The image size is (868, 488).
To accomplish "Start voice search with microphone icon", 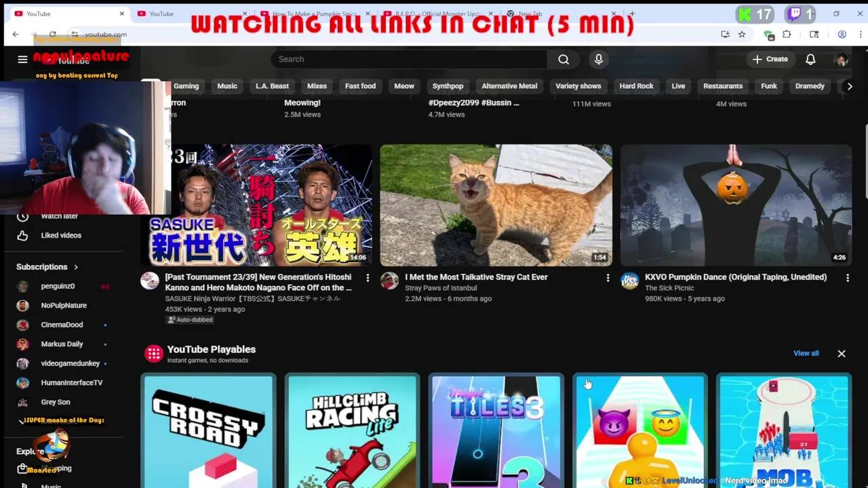I will point(599,59).
